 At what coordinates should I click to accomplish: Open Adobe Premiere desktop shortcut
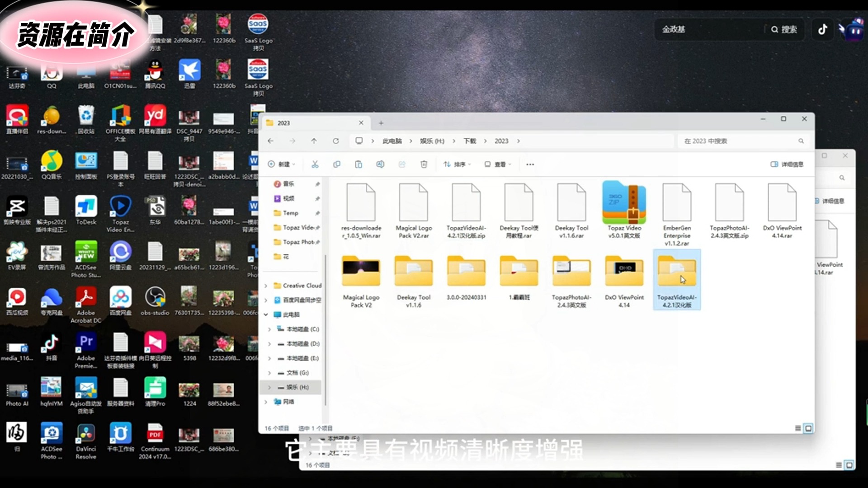tap(86, 351)
